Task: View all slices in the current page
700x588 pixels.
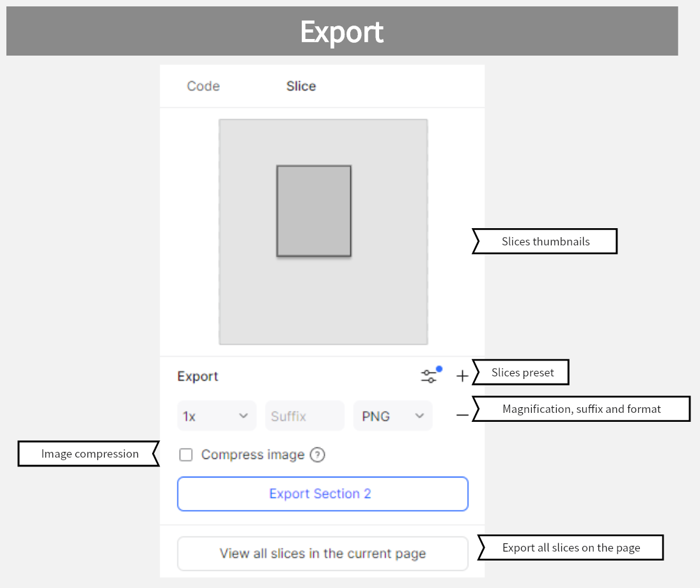Action: point(322,553)
